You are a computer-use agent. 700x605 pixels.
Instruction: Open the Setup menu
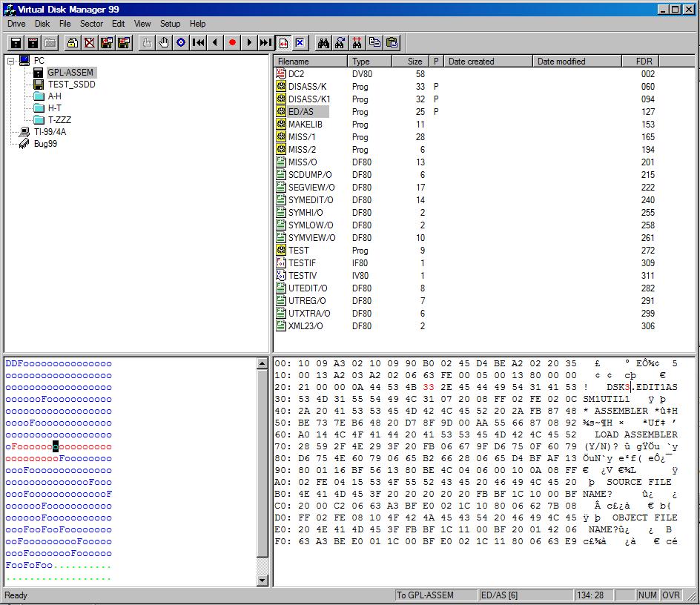170,24
